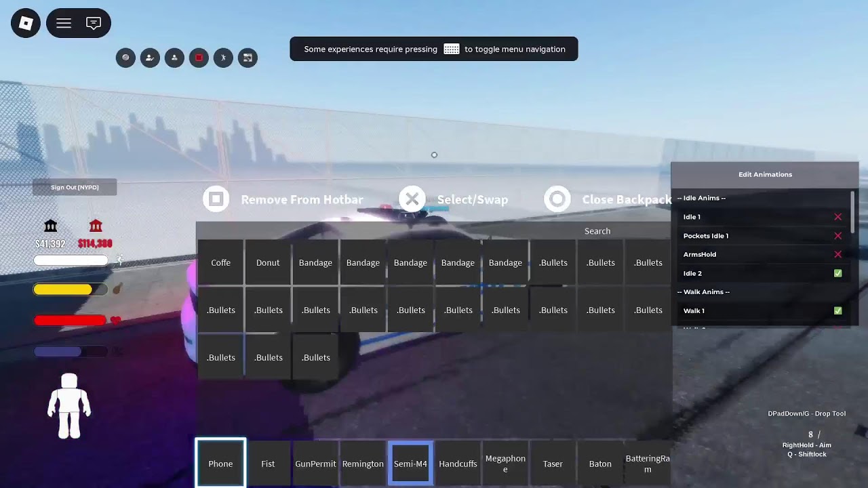The width and height of the screenshot is (868, 488).
Task: Click the white stamina bar
Action: pos(71,260)
